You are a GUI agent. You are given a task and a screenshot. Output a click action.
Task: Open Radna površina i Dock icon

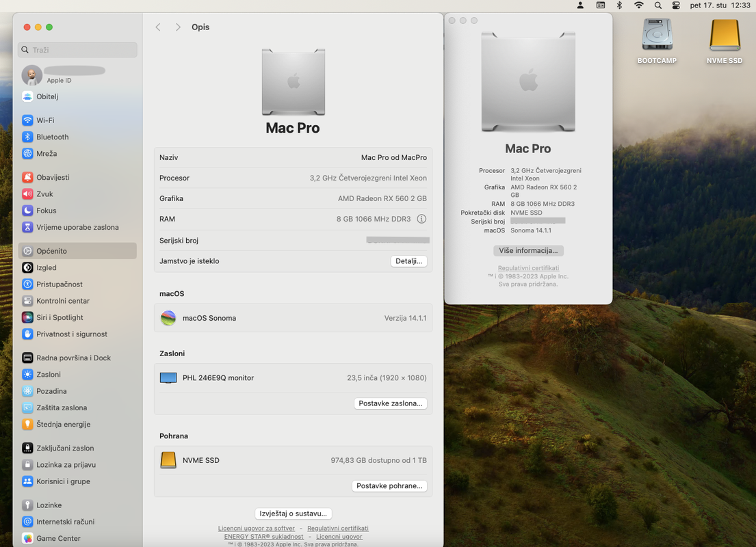[27, 358]
